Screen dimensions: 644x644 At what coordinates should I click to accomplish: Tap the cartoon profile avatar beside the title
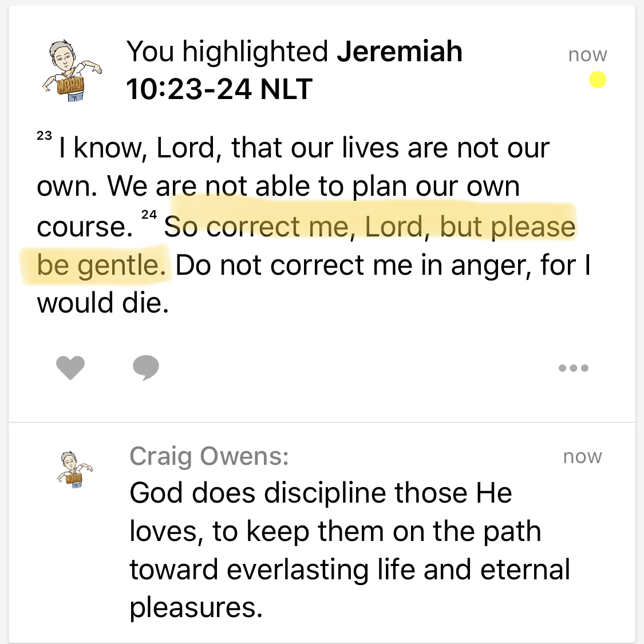tap(72, 71)
